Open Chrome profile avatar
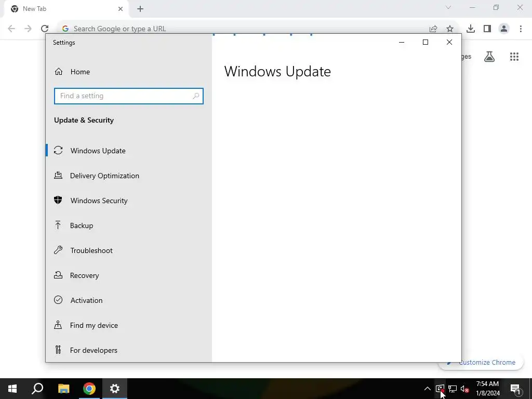The width and height of the screenshot is (532, 399). (x=504, y=29)
